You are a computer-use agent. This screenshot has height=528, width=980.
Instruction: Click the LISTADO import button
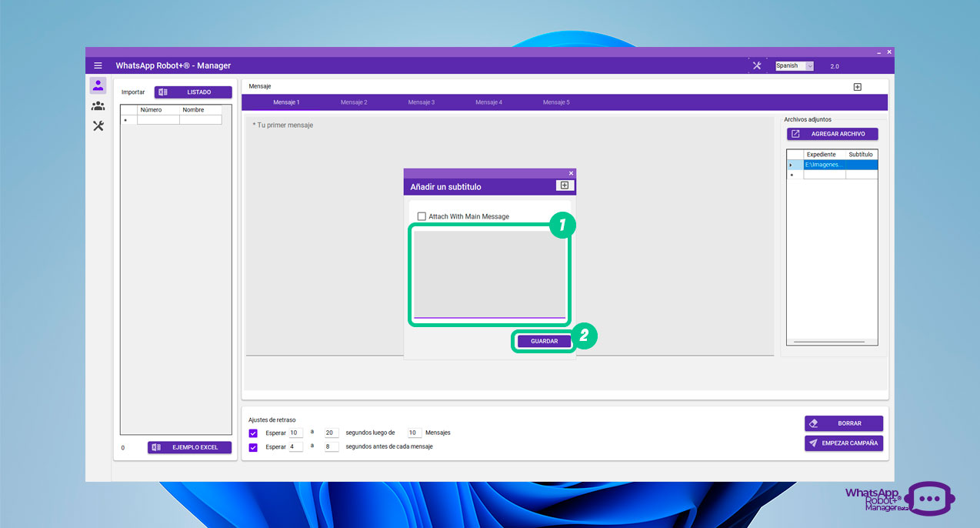pos(193,92)
